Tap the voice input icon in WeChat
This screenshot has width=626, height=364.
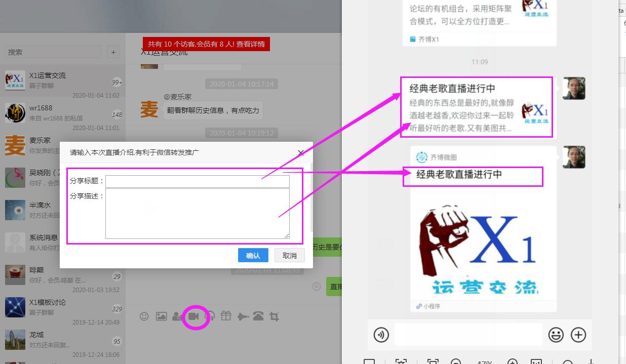tap(381, 335)
